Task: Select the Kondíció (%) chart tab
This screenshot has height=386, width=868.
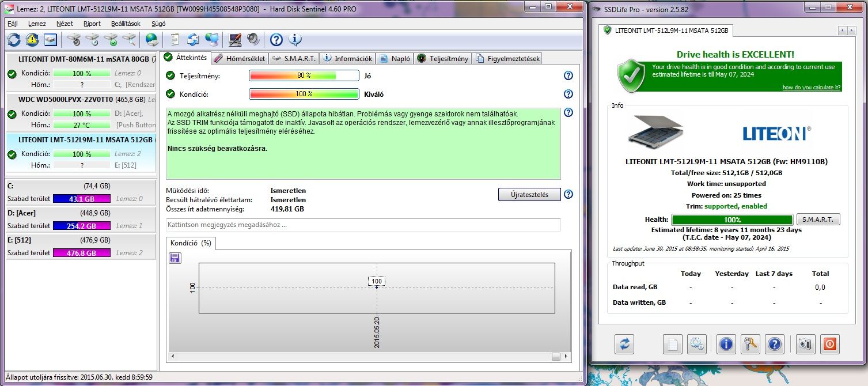Action: (191, 243)
